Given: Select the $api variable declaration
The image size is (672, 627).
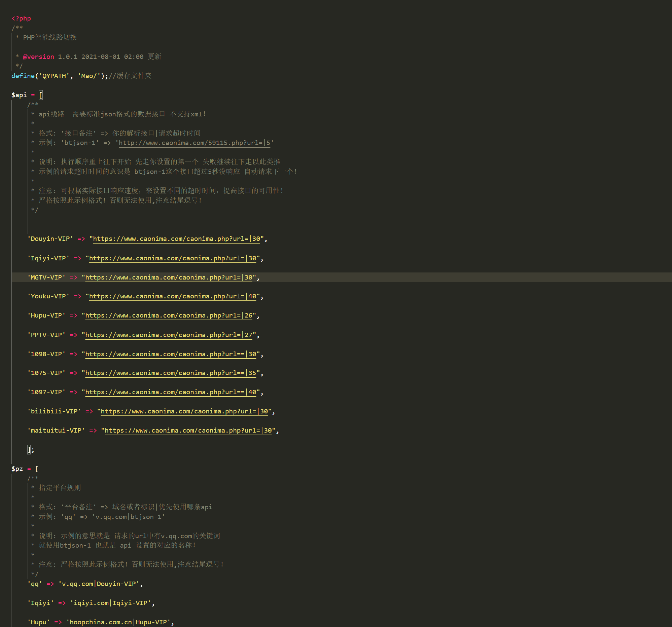Looking at the screenshot, I should pyautogui.click(x=20, y=95).
